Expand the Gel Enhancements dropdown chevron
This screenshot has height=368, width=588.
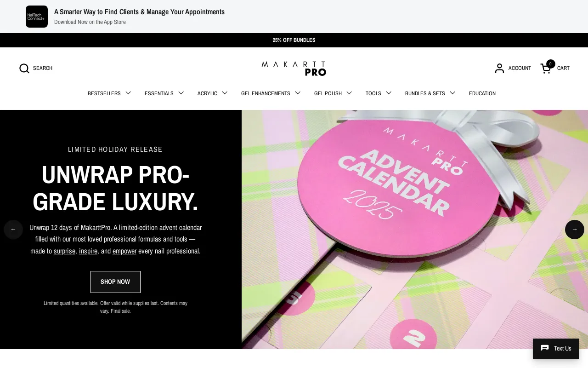point(298,93)
